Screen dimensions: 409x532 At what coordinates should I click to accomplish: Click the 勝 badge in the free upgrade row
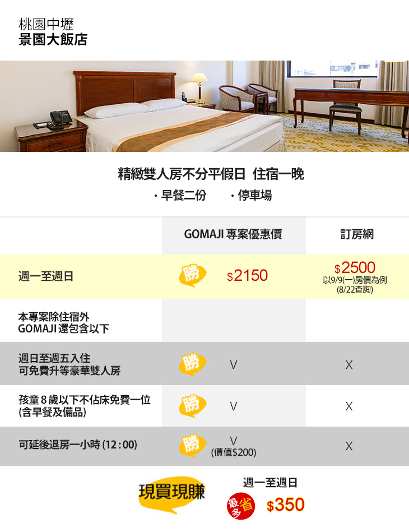192,364
